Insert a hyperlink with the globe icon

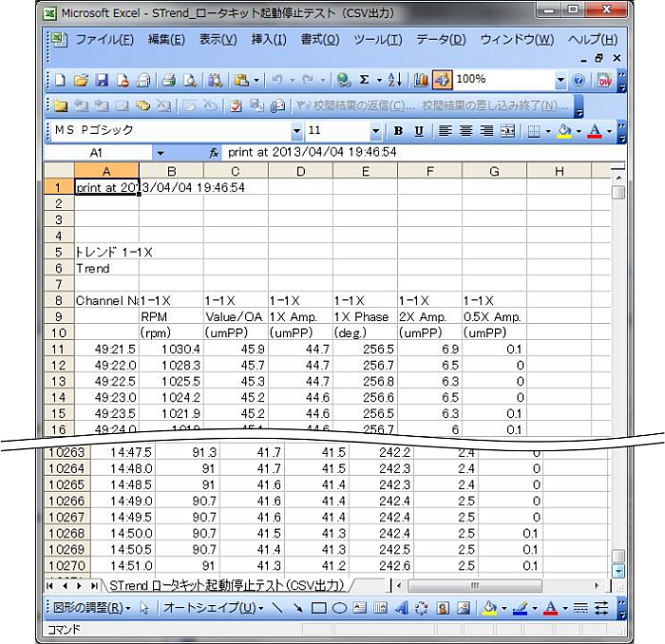(344, 80)
